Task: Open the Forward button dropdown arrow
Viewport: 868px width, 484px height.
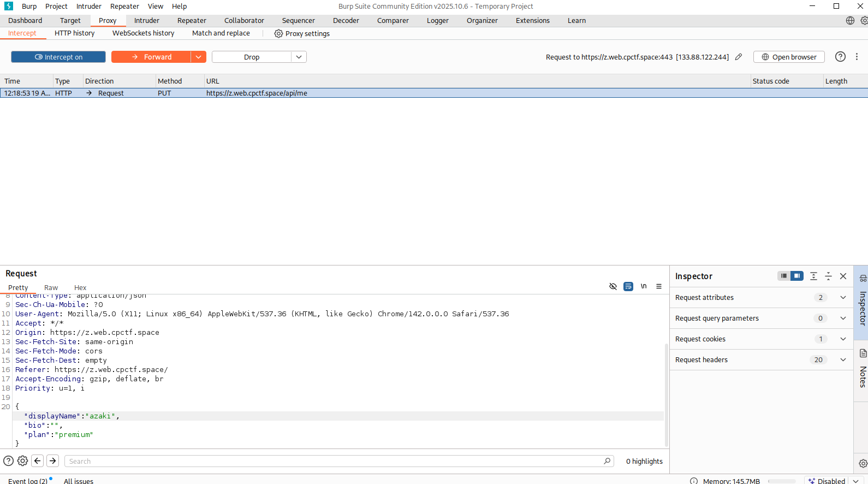Action: click(x=199, y=57)
